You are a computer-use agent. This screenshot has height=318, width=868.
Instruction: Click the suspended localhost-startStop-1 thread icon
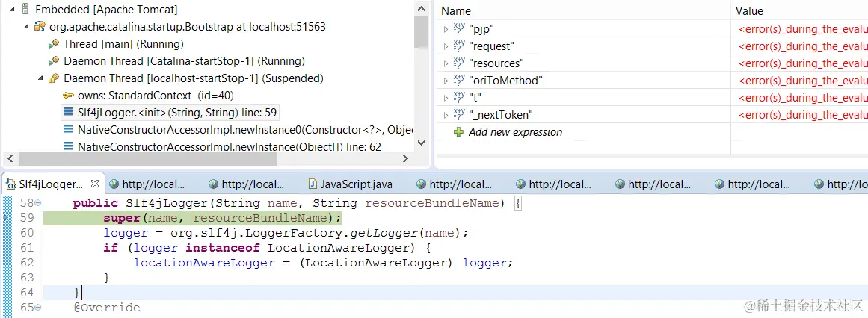[x=54, y=78]
